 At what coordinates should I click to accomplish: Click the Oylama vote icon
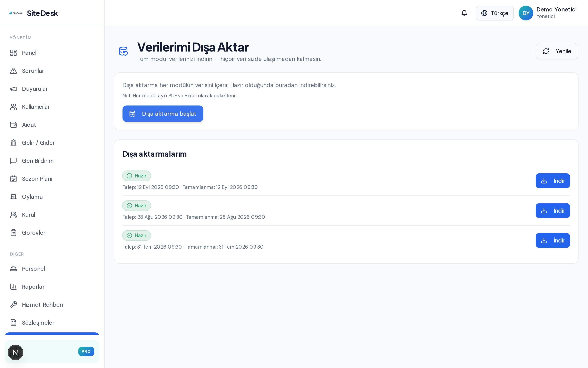(14, 197)
